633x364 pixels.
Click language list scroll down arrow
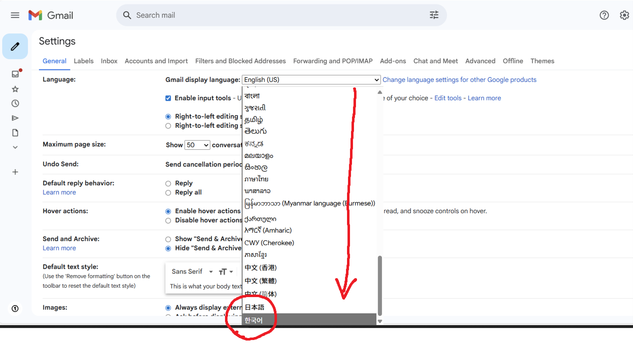379,321
